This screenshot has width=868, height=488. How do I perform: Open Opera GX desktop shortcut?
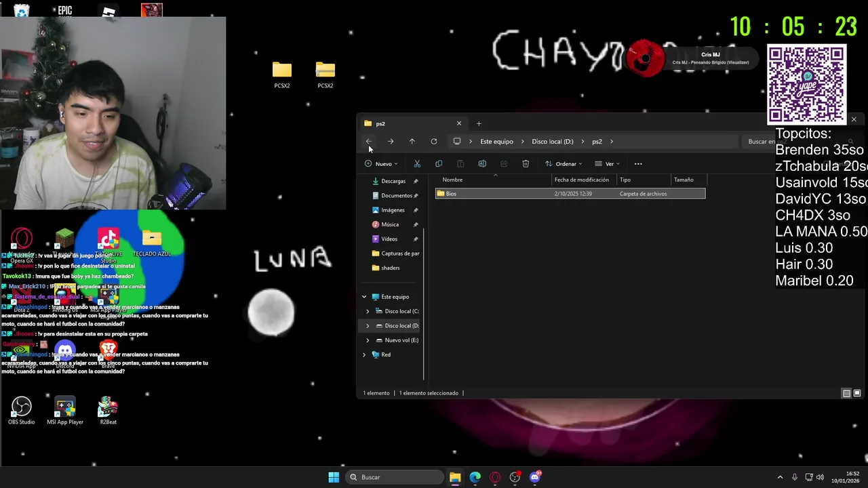(22, 244)
